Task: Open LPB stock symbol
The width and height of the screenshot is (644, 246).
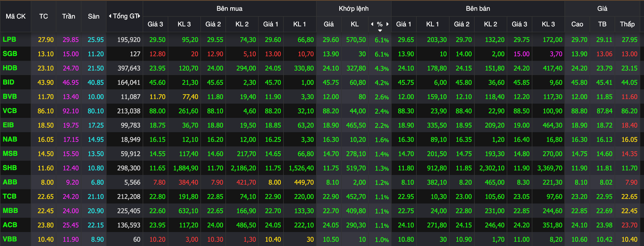Action: coord(9,40)
